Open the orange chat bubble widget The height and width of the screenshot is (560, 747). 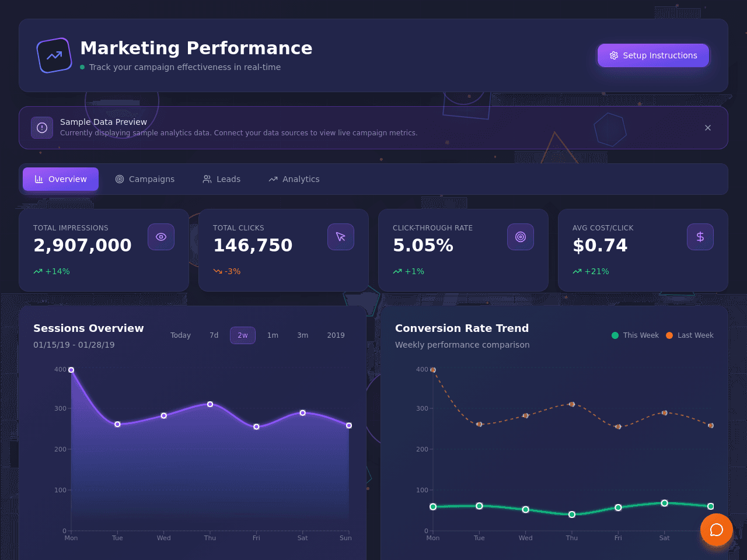click(717, 530)
